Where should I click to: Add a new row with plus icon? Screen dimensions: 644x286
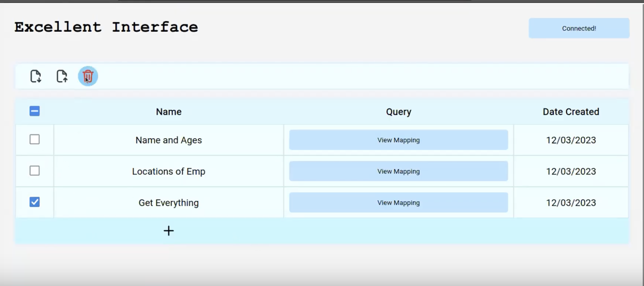[x=168, y=231]
